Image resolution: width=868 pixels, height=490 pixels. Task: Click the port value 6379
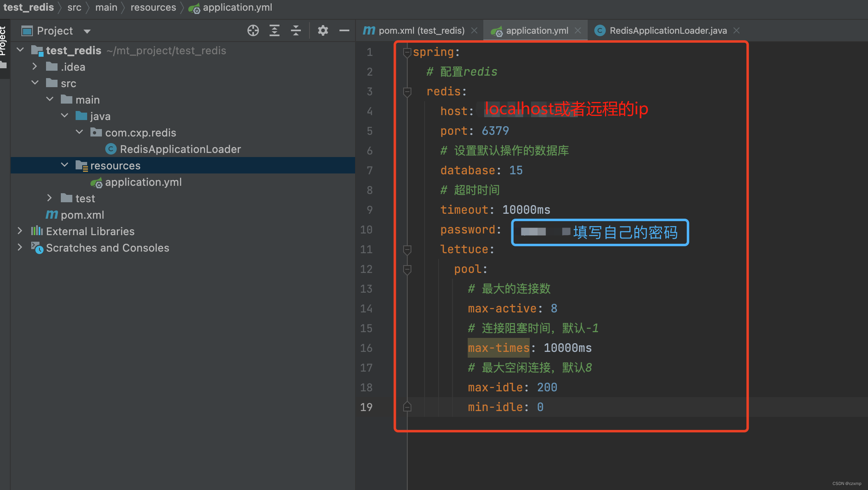point(495,131)
